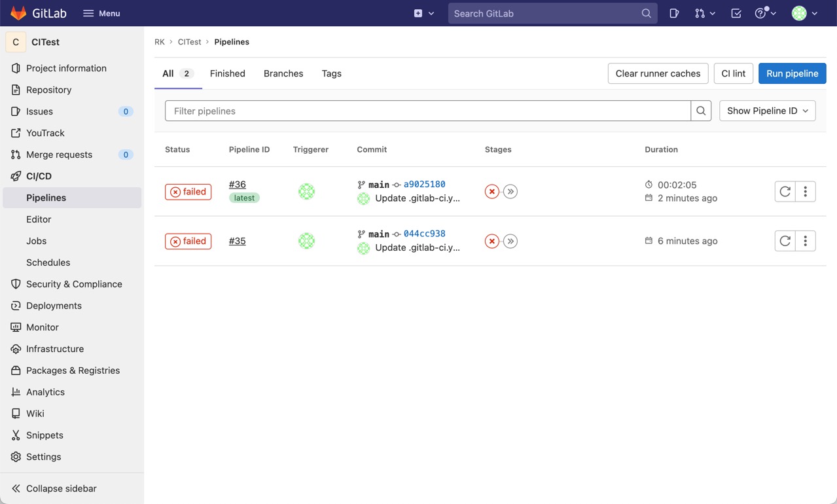Open the hamburger Menu in the top bar
The height and width of the screenshot is (504, 837).
point(101,13)
